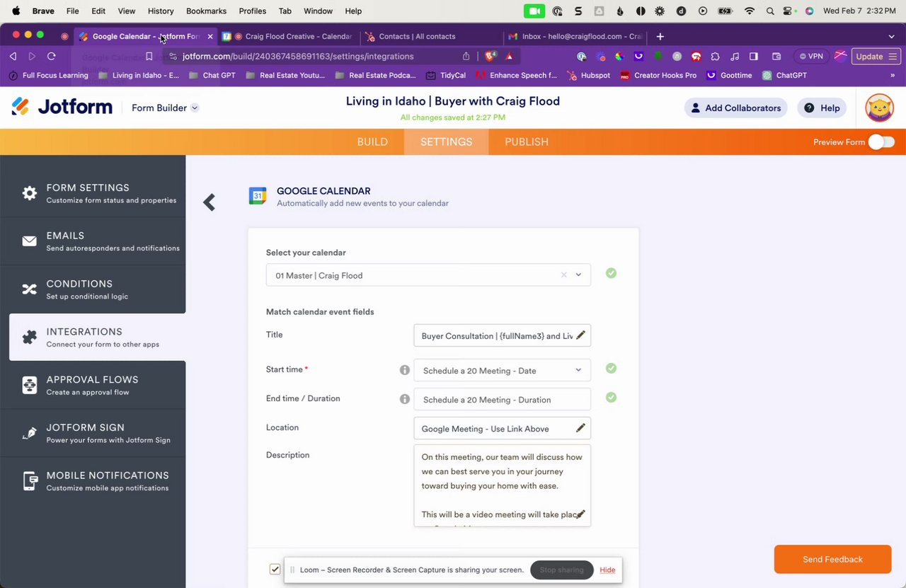Switch to the Craig Flood Creative Calendar tab

[287, 36]
